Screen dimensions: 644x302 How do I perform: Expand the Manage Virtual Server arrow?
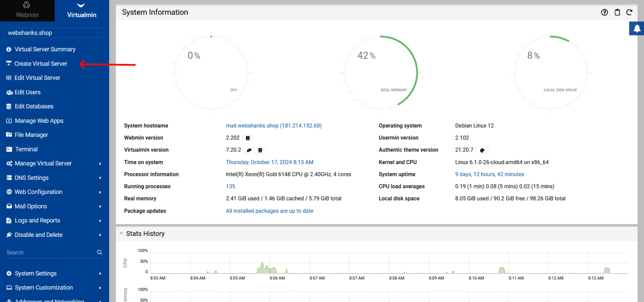[100, 164]
